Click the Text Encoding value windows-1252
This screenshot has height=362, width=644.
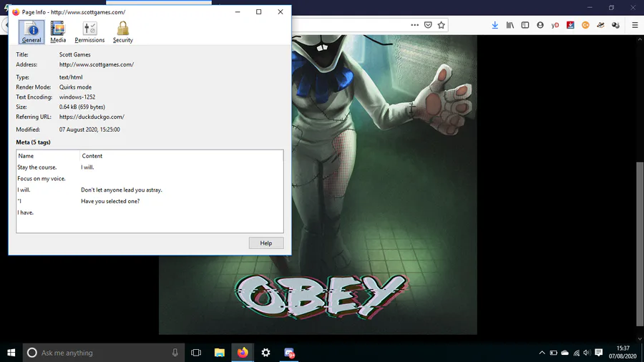[x=77, y=97]
